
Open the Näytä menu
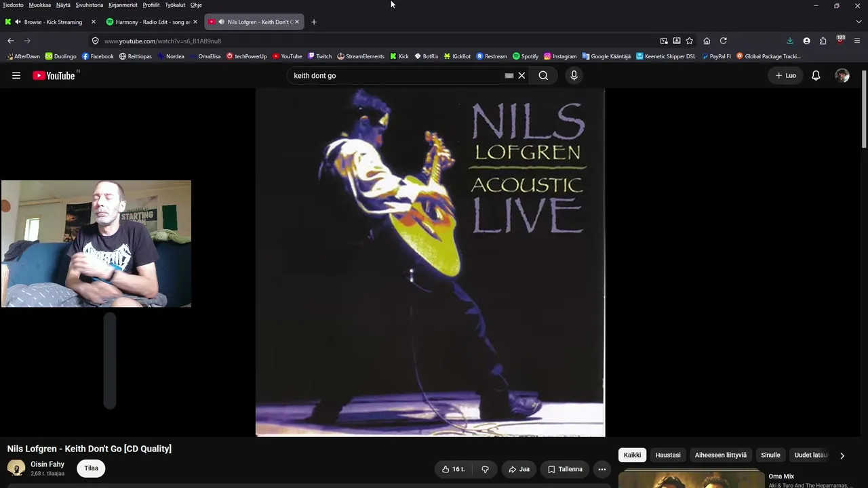[x=63, y=5]
